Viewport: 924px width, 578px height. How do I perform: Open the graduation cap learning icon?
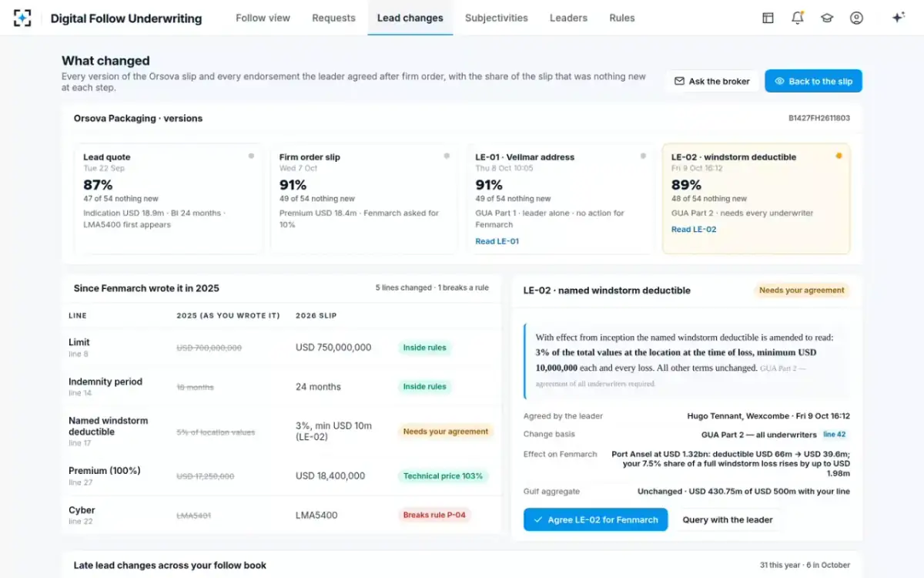827,18
